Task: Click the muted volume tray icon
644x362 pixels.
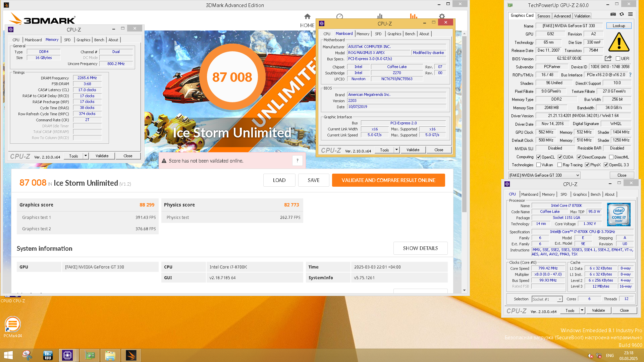Action: (x=590, y=356)
